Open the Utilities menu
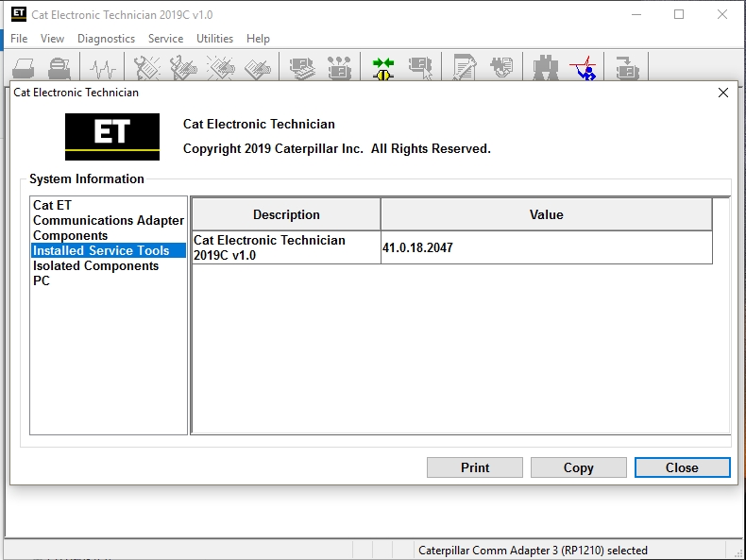 [214, 39]
